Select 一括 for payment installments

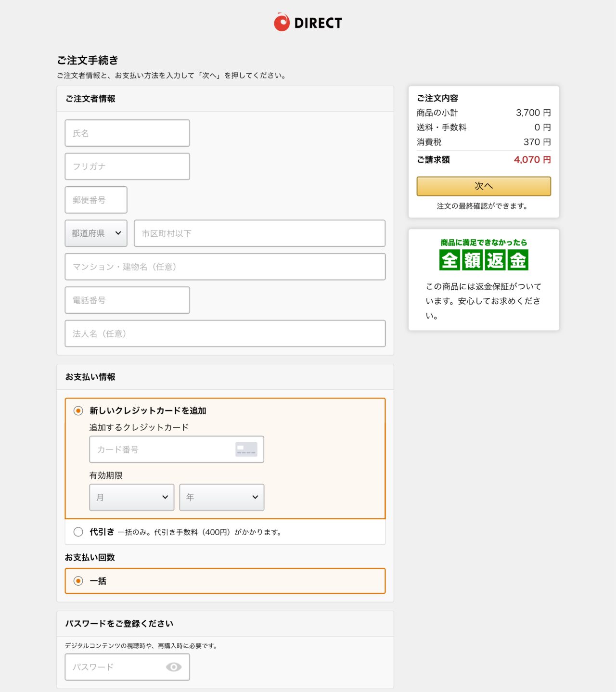tap(78, 581)
